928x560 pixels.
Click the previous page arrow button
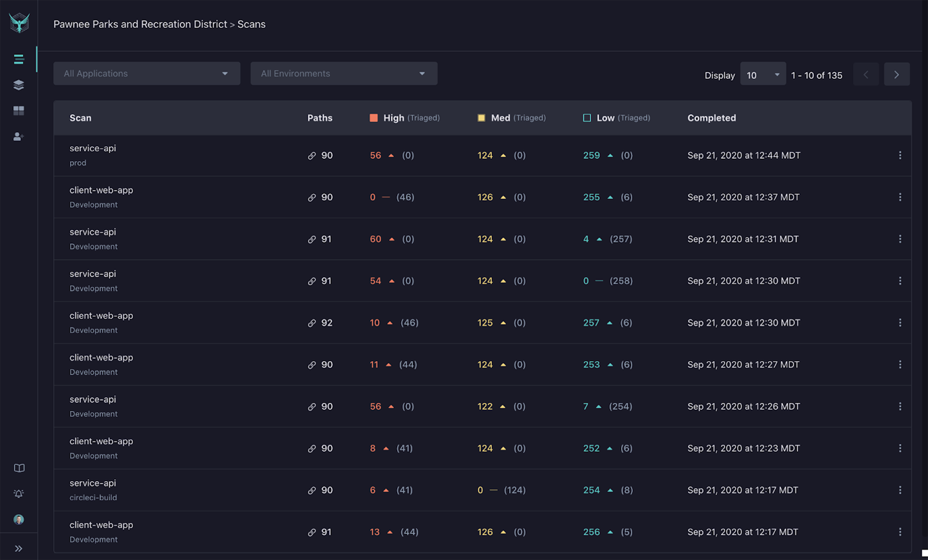(866, 74)
